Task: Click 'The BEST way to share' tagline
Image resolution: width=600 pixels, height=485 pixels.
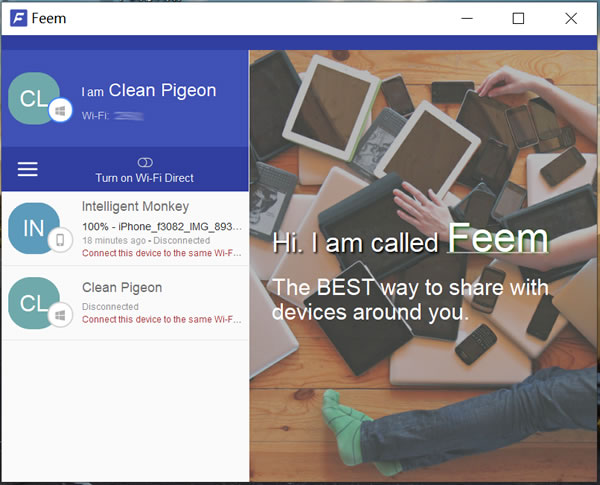Action: (x=410, y=299)
